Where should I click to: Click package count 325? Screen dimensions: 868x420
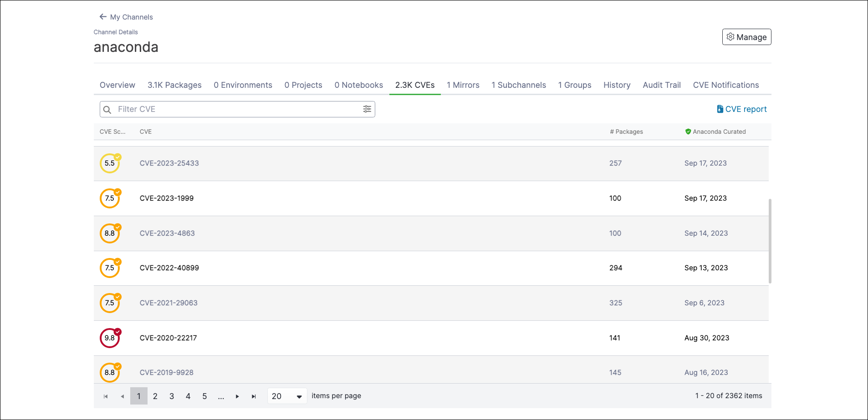616,303
